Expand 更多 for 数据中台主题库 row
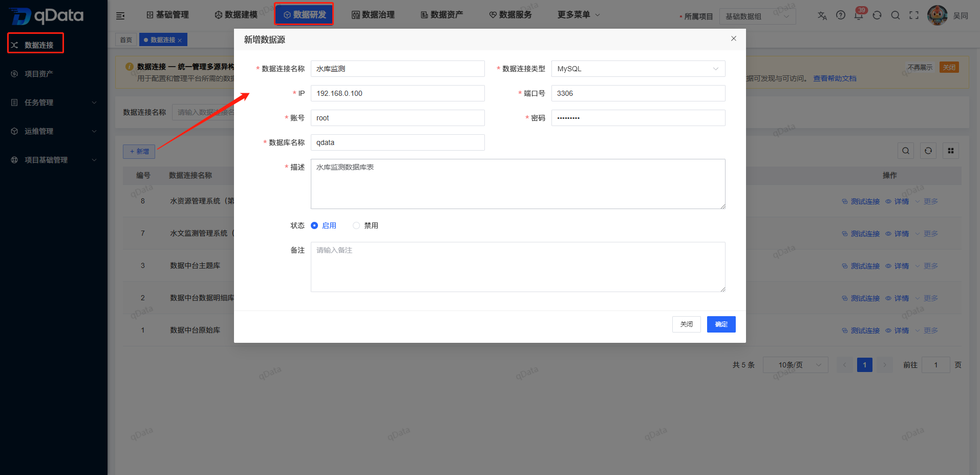980x475 pixels. tap(927, 266)
